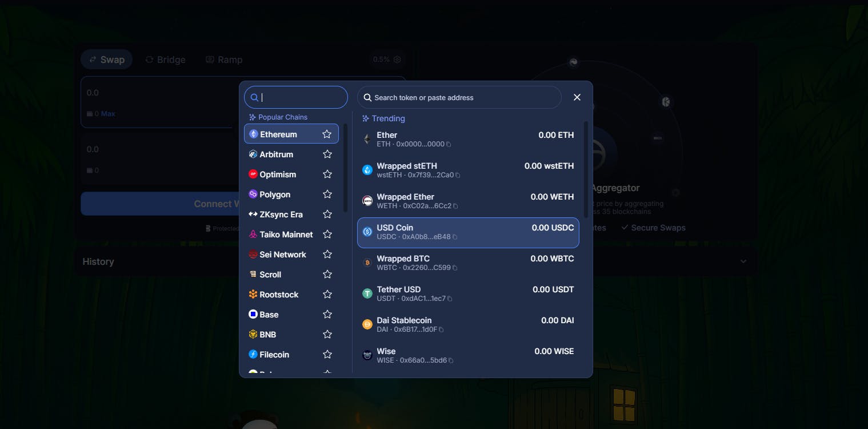Open slippage settings via the gear icon
The image size is (868, 429).
[397, 59]
